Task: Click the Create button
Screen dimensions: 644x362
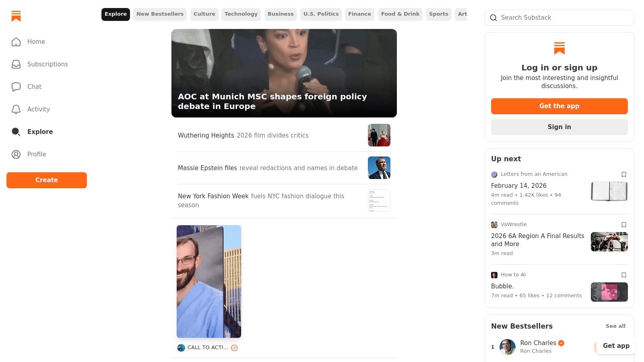Action: click(46, 180)
